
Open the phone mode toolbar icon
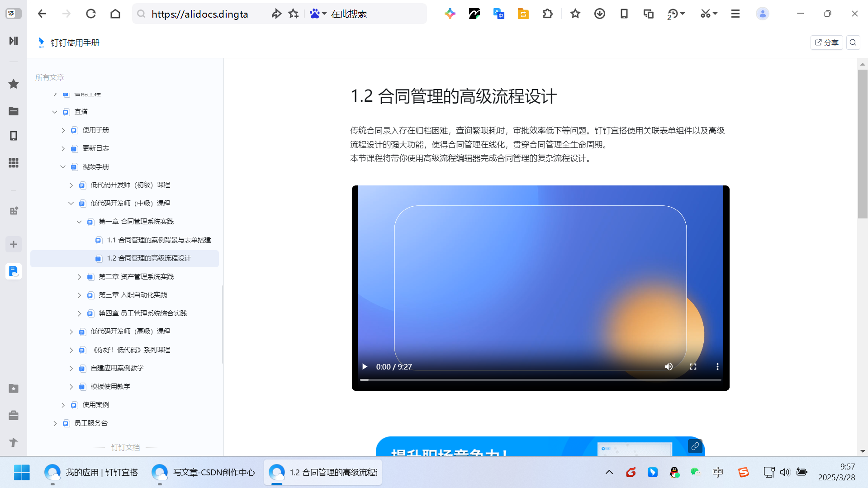(x=624, y=14)
